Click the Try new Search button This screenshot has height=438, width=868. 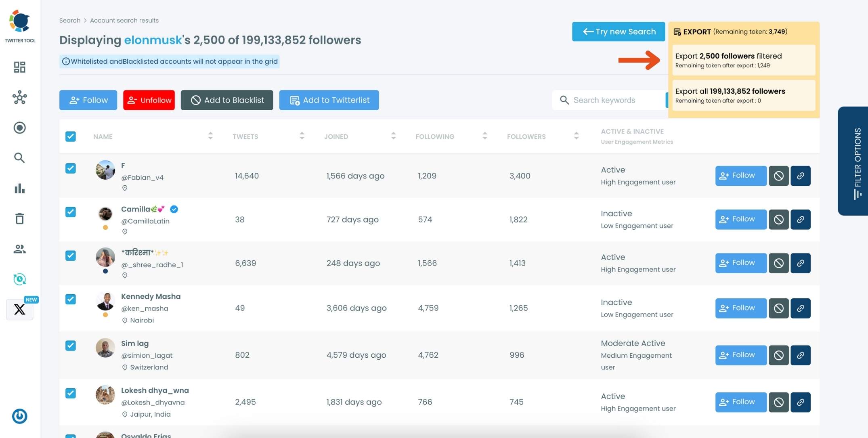618,31
